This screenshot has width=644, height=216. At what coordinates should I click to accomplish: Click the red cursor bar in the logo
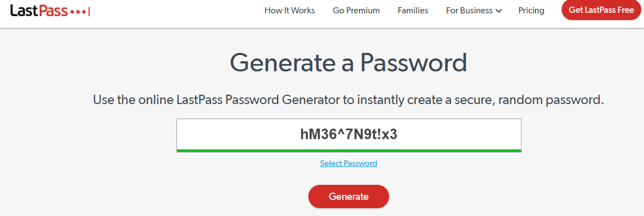89,12
